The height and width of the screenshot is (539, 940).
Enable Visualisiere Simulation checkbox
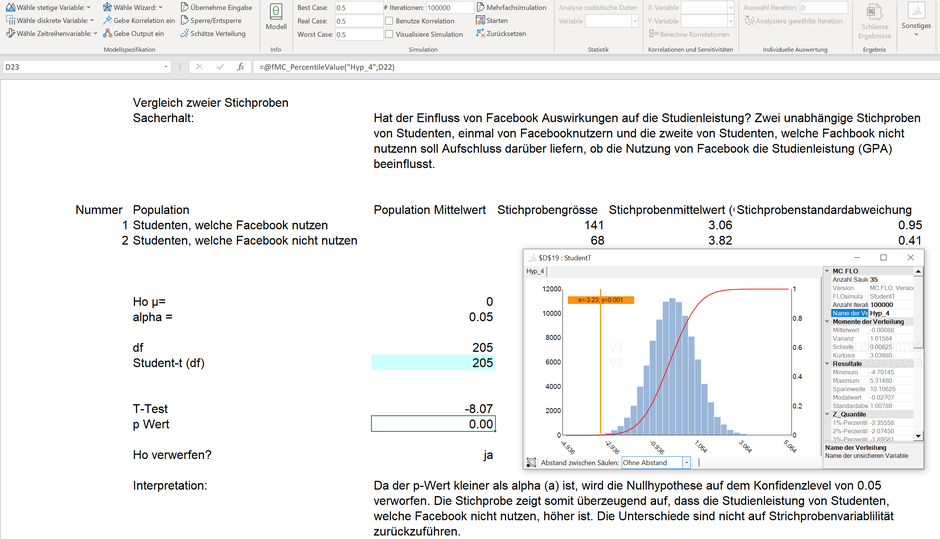click(x=389, y=34)
